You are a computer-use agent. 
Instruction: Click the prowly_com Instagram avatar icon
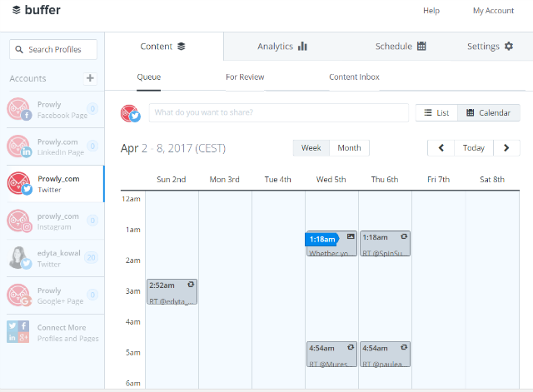(x=19, y=221)
